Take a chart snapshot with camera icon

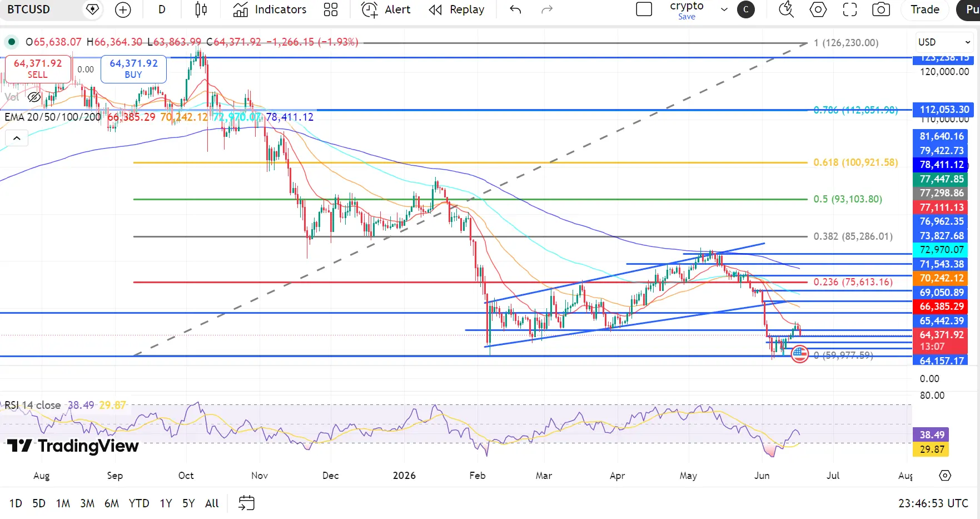pyautogui.click(x=881, y=9)
